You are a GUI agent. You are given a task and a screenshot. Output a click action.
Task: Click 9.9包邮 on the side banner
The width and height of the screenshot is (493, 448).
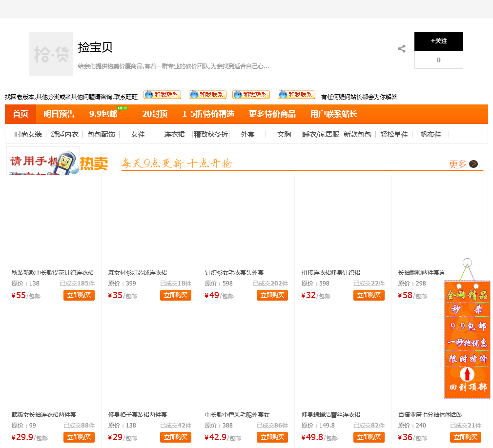468,326
